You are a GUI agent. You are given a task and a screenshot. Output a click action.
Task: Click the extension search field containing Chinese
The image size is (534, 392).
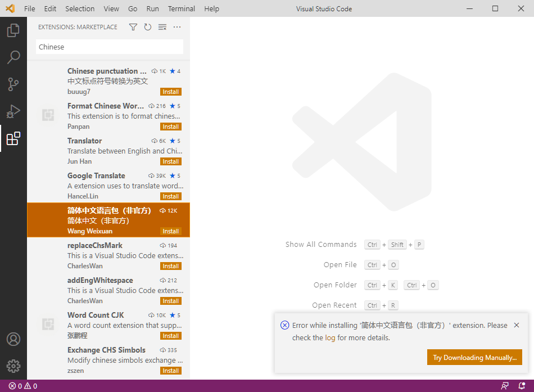(x=109, y=47)
